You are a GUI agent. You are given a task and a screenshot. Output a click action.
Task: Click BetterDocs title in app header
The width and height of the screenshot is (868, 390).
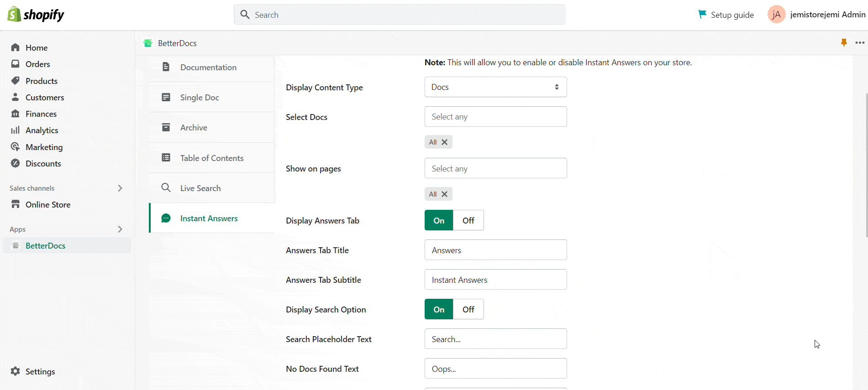(x=177, y=43)
